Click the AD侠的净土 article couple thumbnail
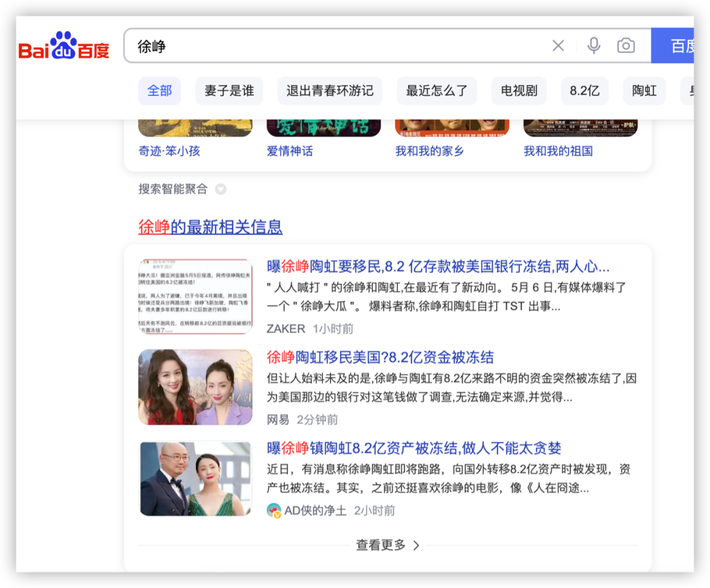The height and width of the screenshot is (588, 710). pos(195,479)
